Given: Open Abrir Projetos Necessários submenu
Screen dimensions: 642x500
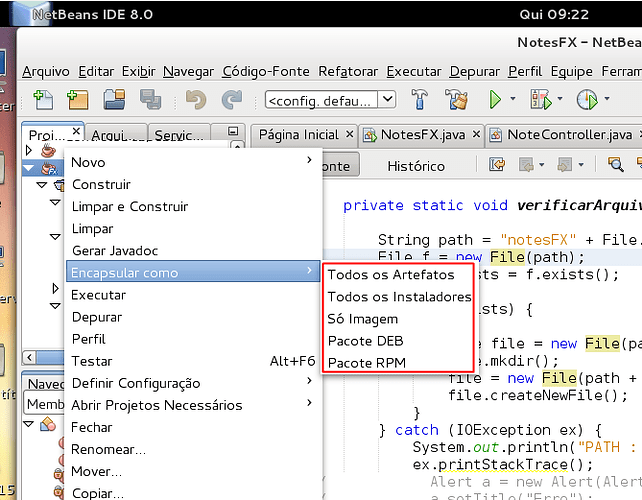Looking at the screenshot, I should [x=192, y=405].
